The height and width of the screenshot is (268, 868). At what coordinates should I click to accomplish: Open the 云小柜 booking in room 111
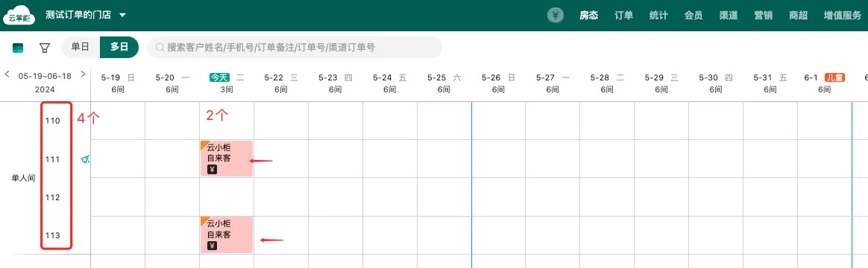(x=227, y=159)
